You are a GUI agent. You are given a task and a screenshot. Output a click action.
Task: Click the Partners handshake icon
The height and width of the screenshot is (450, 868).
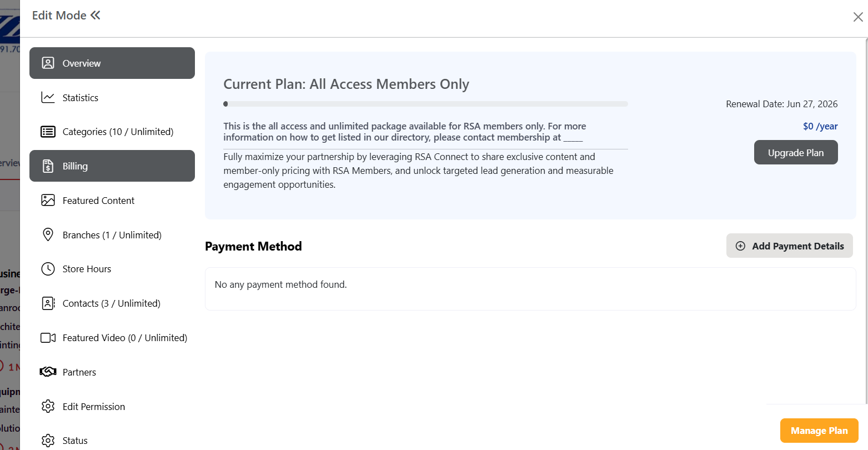pyautogui.click(x=48, y=372)
